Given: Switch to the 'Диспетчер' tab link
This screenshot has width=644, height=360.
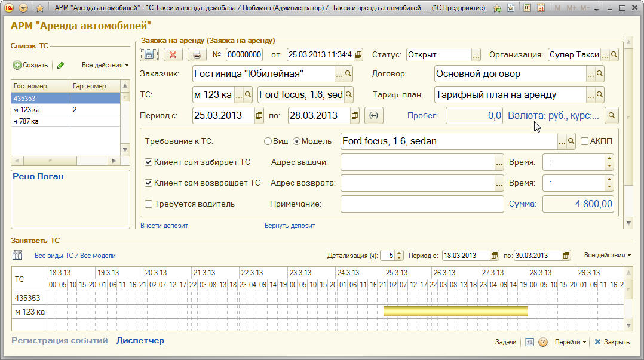Looking at the screenshot, I should 140,340.
